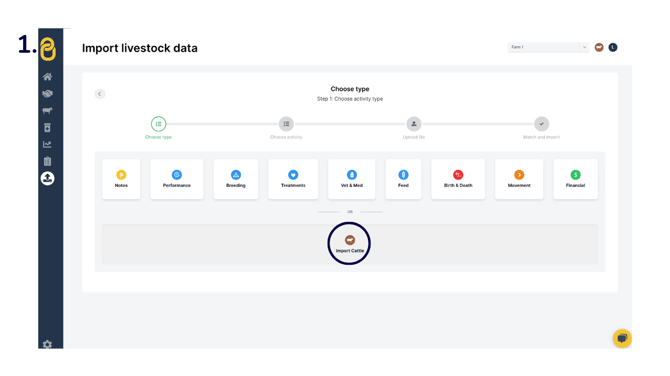Select the Match and import step circle

541,124
